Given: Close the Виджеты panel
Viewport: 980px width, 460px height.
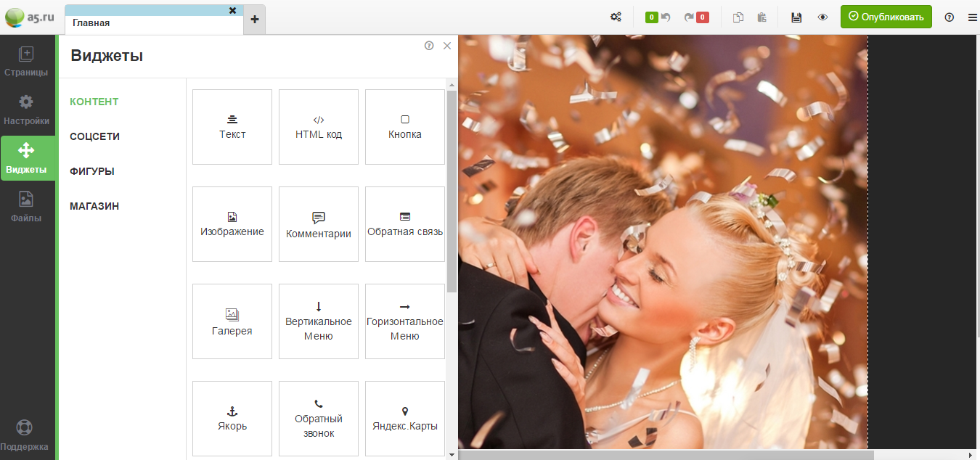Looking at the screenshot, I should pyautogui.click(x=447, y=46).
